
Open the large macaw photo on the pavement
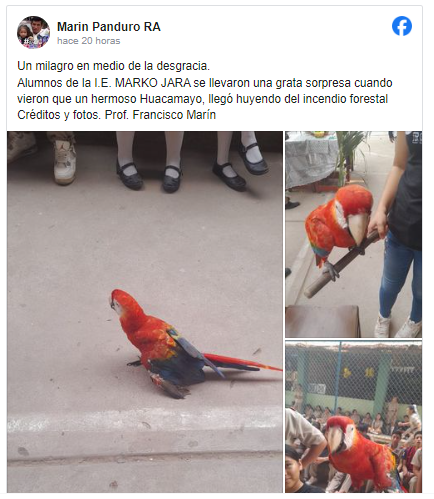coord(145,312)
